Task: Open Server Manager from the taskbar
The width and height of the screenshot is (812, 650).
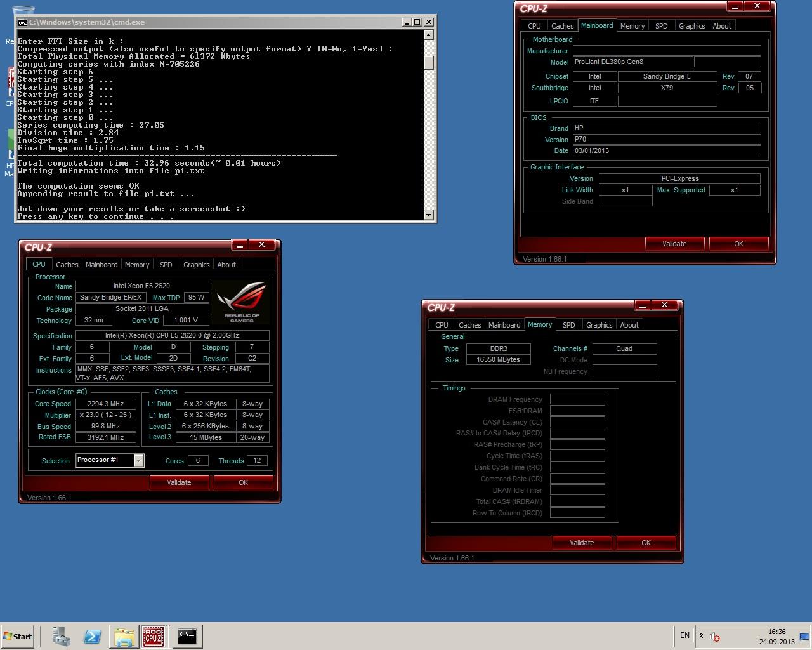Action: click(62, 636)
